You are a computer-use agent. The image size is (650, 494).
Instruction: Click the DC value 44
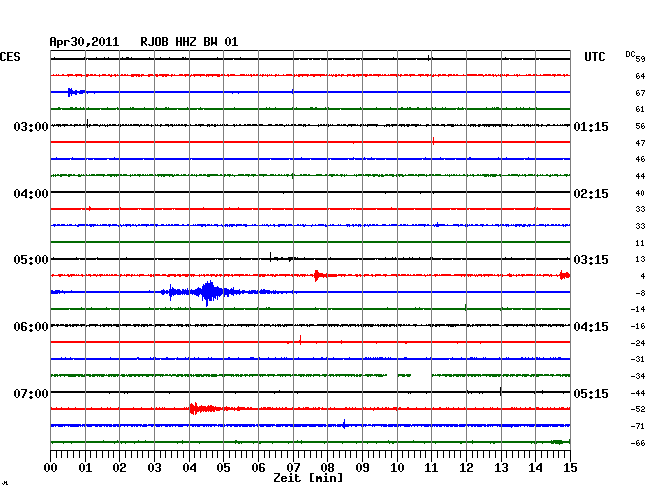click(640, 176)
